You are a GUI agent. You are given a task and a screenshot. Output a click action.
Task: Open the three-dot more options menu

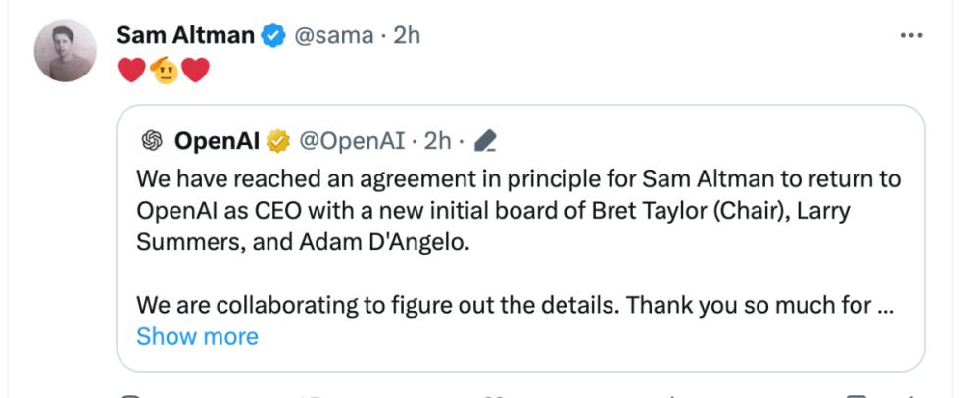tap(911, 35)
